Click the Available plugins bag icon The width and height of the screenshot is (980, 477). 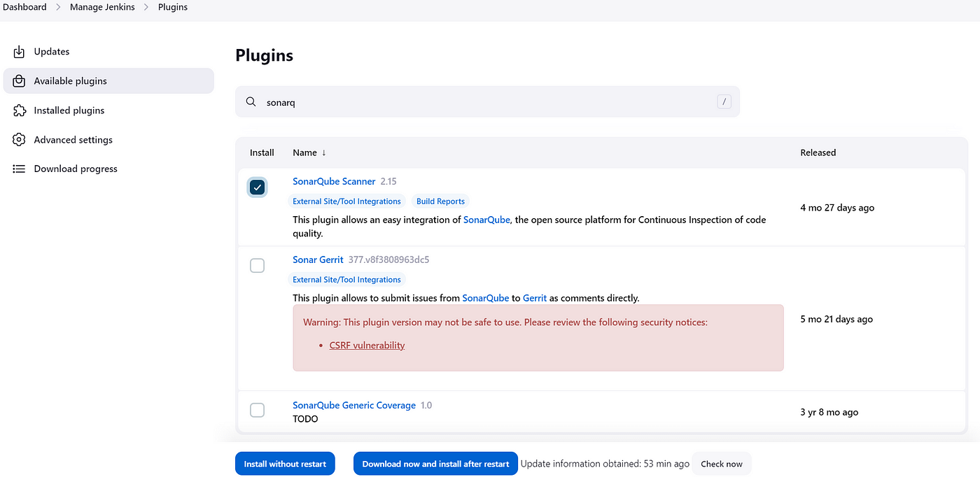coord(20,81)
